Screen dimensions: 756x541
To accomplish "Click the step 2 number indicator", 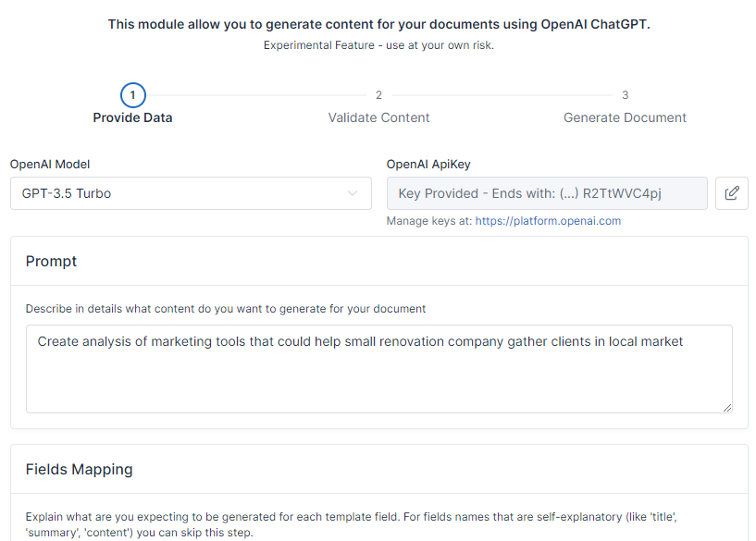I will (378, 95).
